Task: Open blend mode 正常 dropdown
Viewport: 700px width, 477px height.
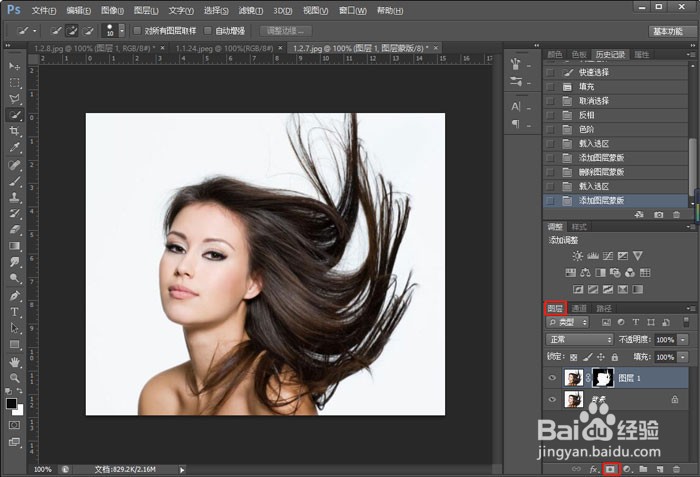Action: point(579,339)
